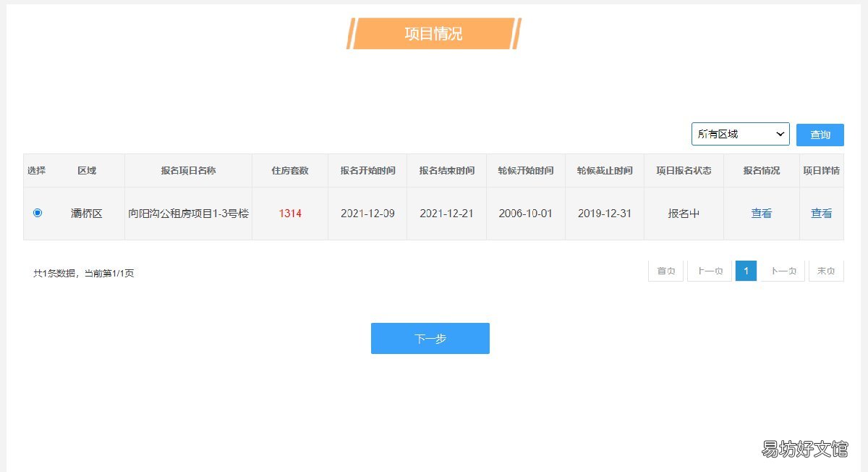868x472 pixels.
Task: Click the 项目详情 column header
Action: click(x=821, y=171)
